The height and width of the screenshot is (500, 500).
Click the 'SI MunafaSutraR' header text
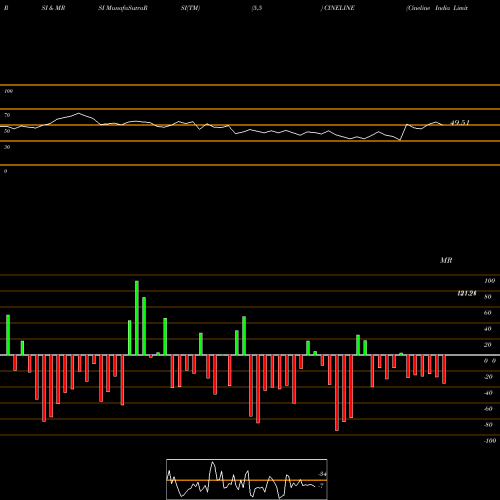tap(123, 8)
